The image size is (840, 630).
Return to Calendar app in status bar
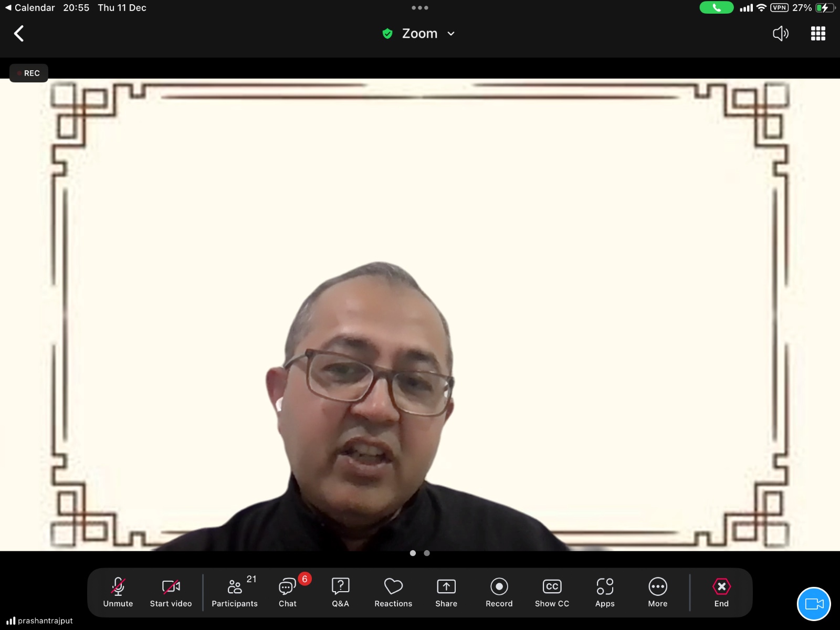point(29,8)
